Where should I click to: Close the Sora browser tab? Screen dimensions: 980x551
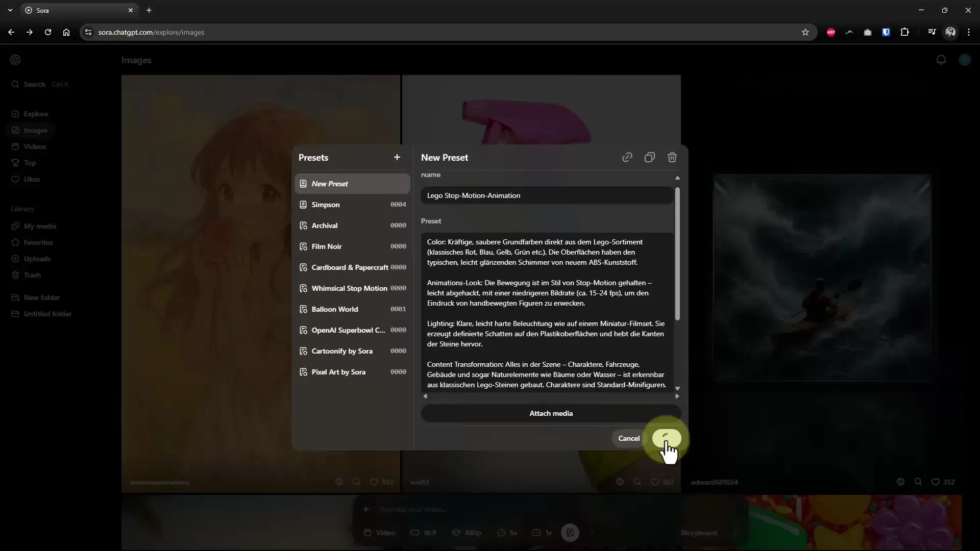pos(131,10)
